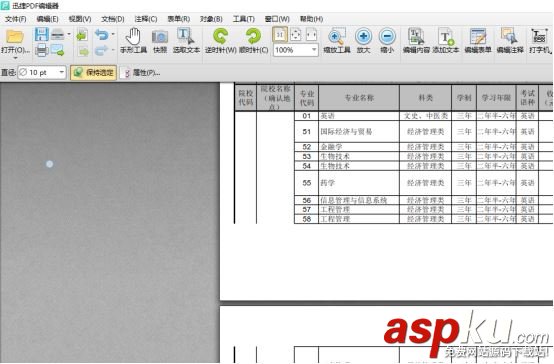Open the 对象(B) menu

point(211,19)
